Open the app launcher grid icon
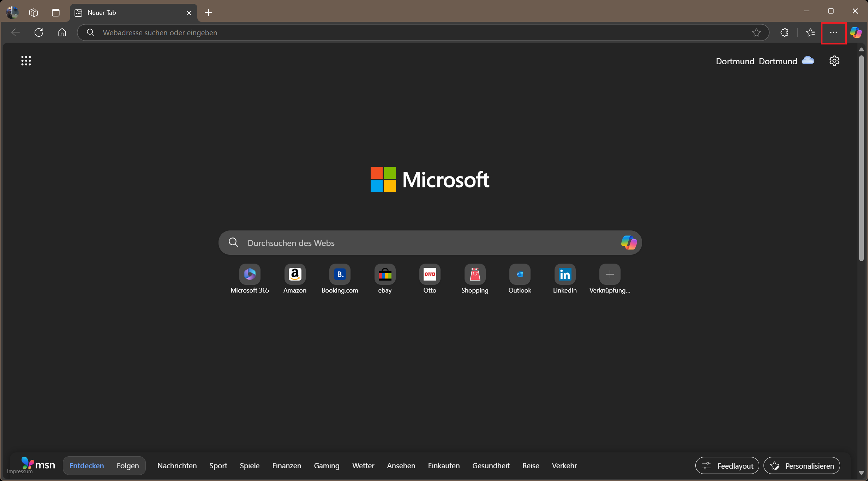 [x=26, y=61]
